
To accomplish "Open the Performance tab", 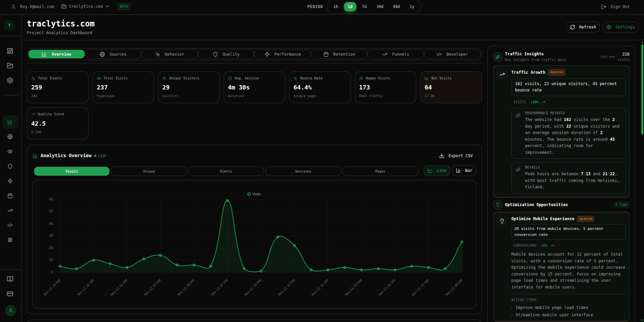I will [x=282, y=54].
